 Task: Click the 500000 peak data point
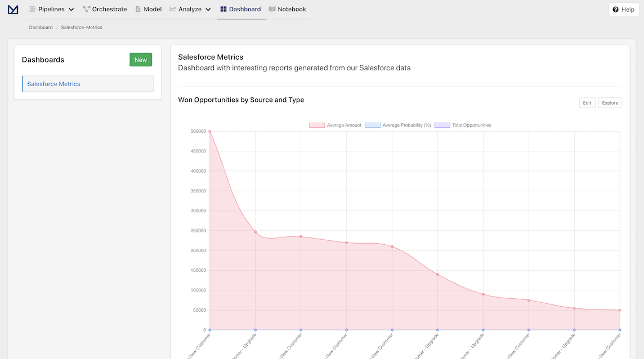click(210, 132)
